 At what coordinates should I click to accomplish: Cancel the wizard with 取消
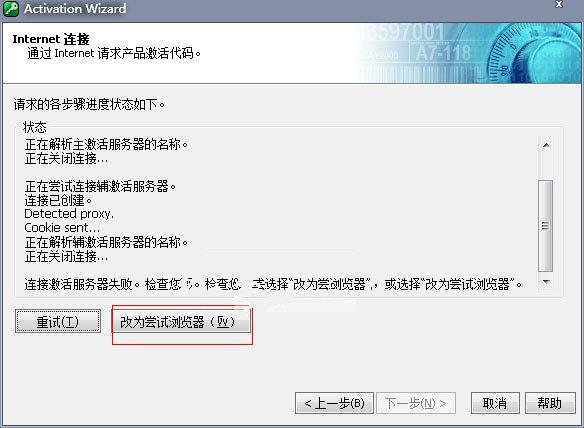[x=495, y=403]
